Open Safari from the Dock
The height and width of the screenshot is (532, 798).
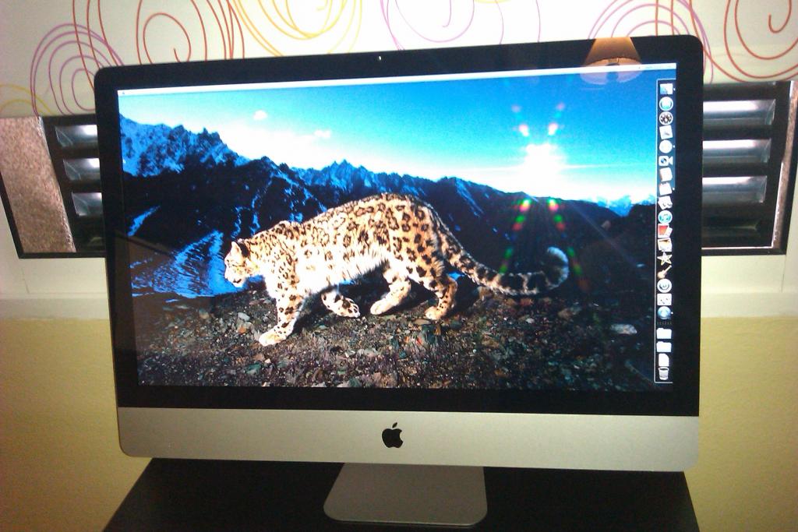point(666,147)
